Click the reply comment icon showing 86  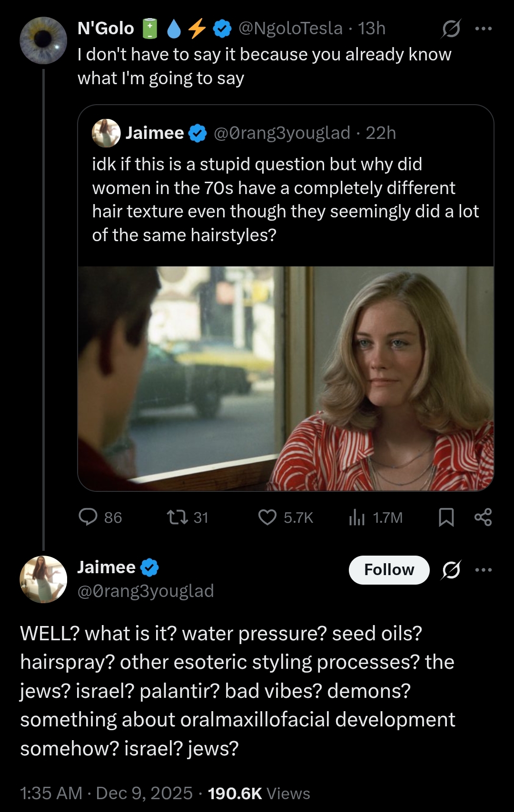88,517
